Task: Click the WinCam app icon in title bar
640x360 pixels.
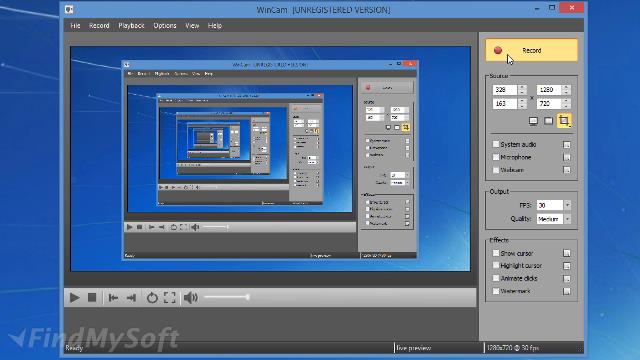Action: click(69, 9)
